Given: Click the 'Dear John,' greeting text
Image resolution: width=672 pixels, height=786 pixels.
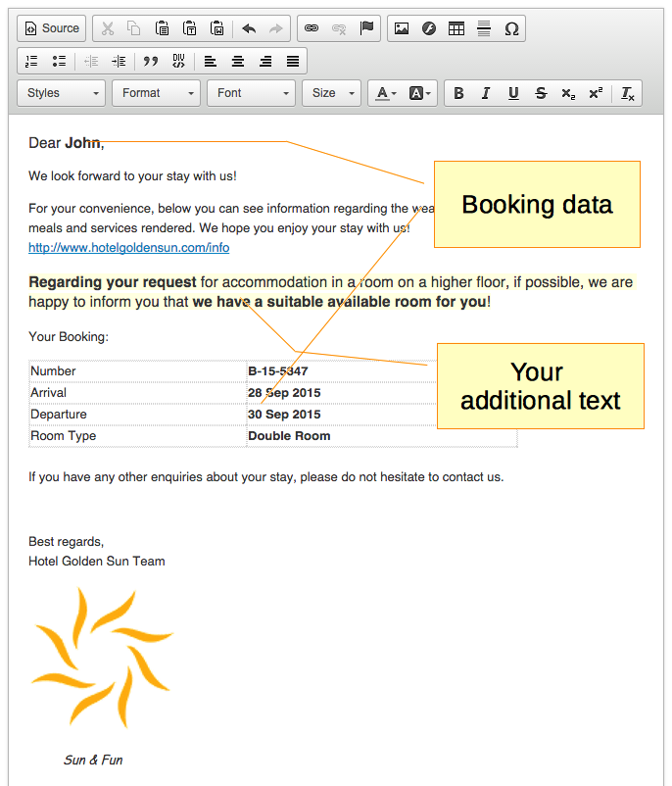Looking at the screenshot, I should tap(67, 143).
